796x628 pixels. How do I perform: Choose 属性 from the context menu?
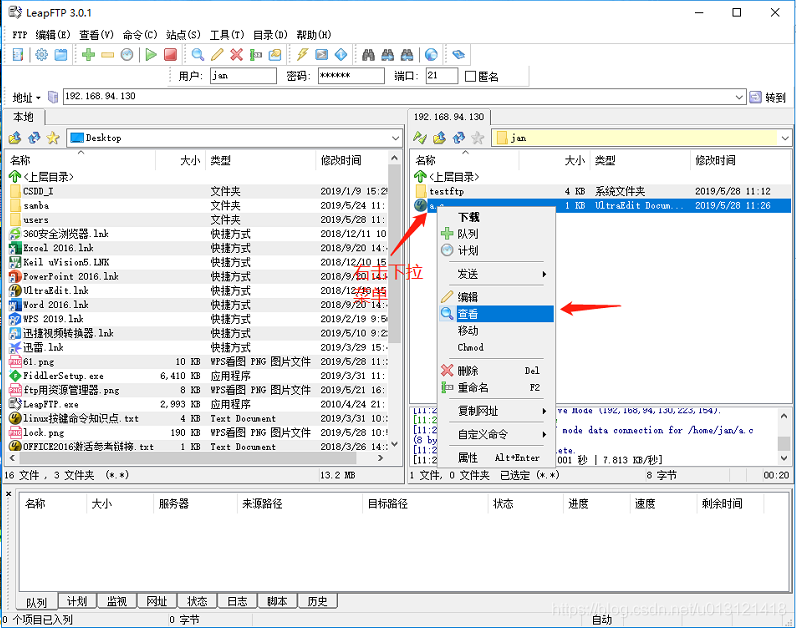(496, 458)
